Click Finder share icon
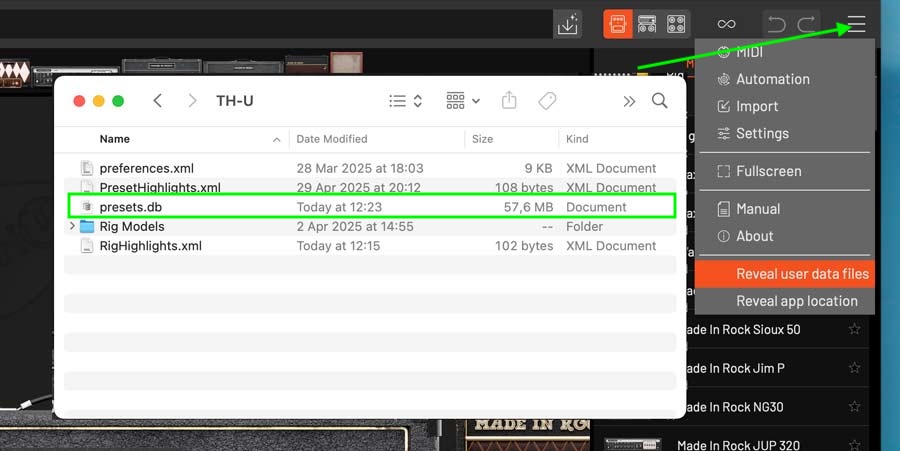900x451 pixels. click(x=509, y=100)
